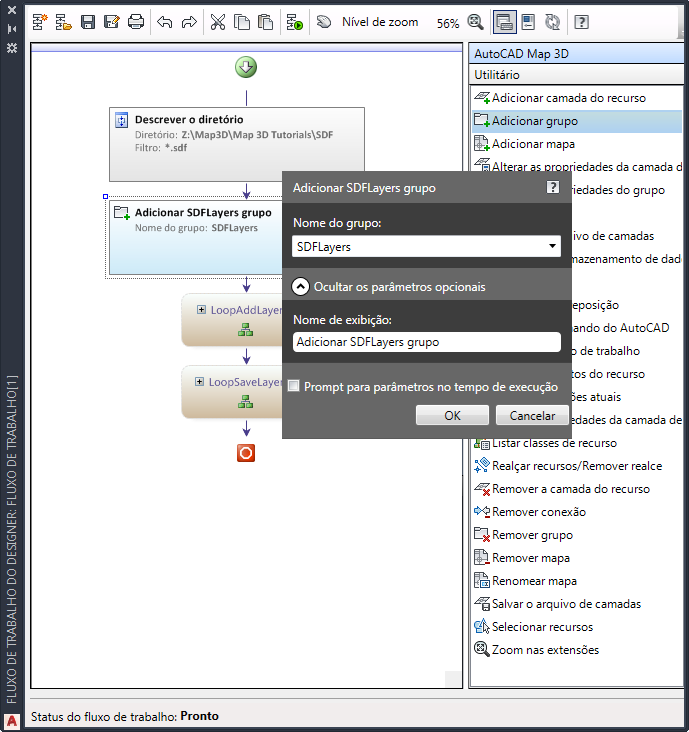This screenshot has height=732, width=689.
Task: Click the Nome de exibição text field
Action: pos(426,342)
